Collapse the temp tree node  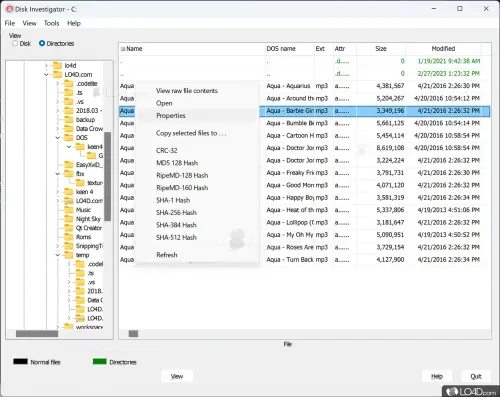[x=58, y=255]
